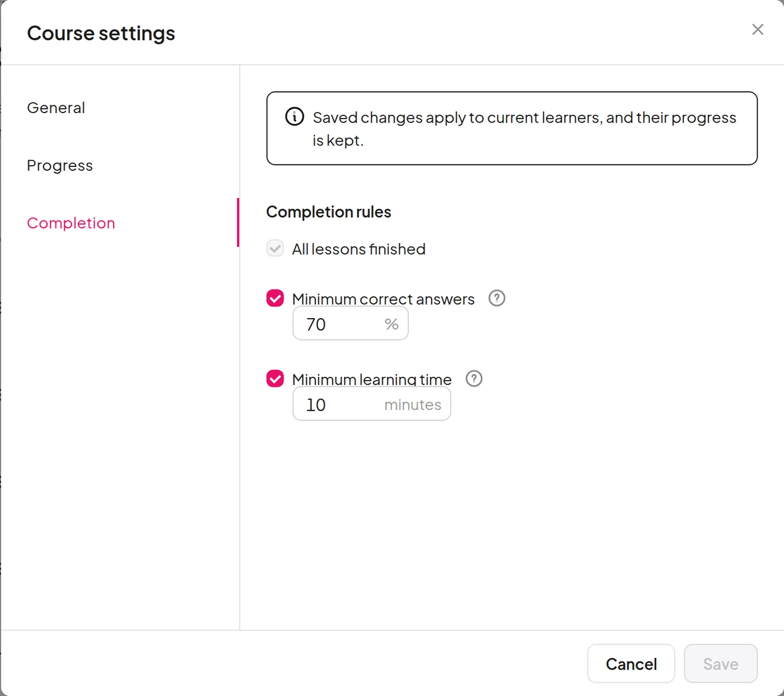
Task: Click the Course settings title
Action: (101, 33)
